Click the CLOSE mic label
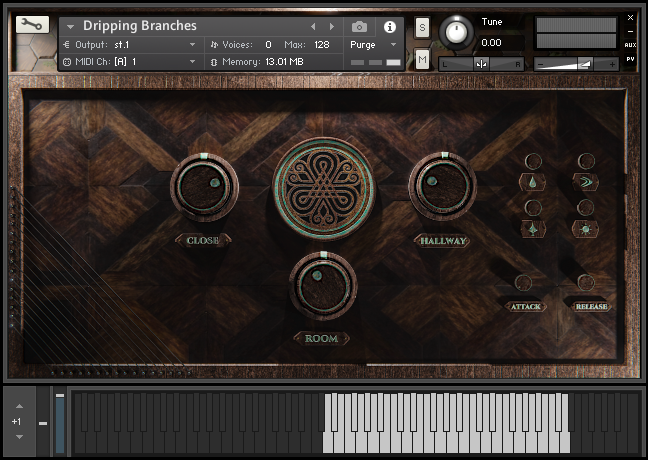The image size is (648, 460). click(202, 240)
